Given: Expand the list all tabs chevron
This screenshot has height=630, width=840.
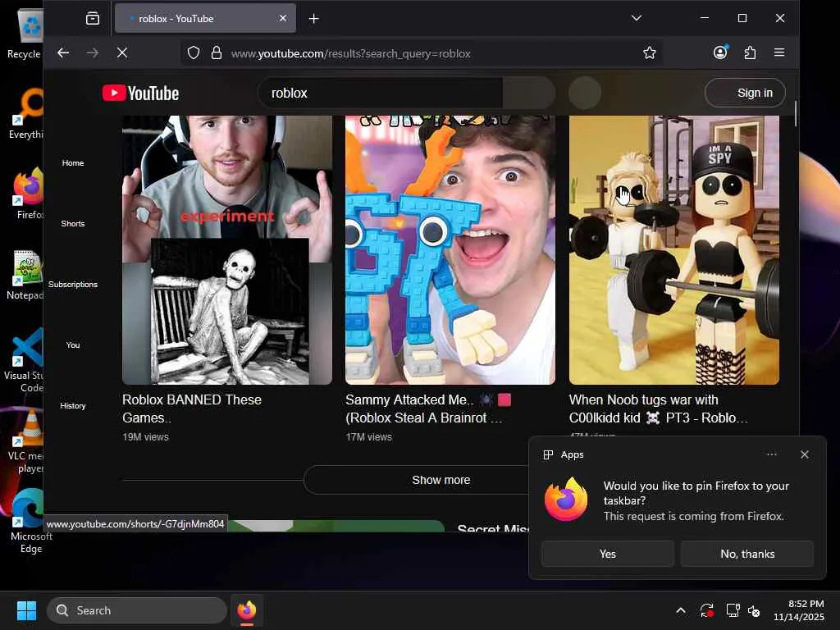Looking at the screenshot, I should coord(636,18).
